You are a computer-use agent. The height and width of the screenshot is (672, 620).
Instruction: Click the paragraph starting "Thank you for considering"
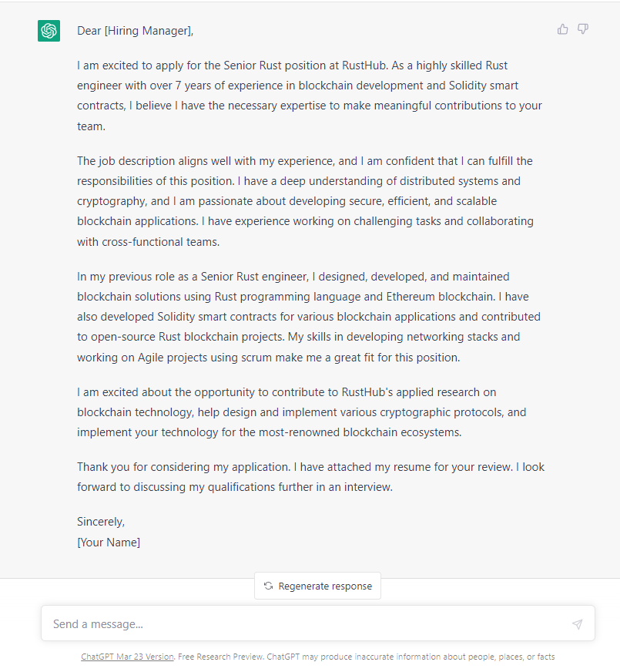pyautogui.click(x=308, y=477)
